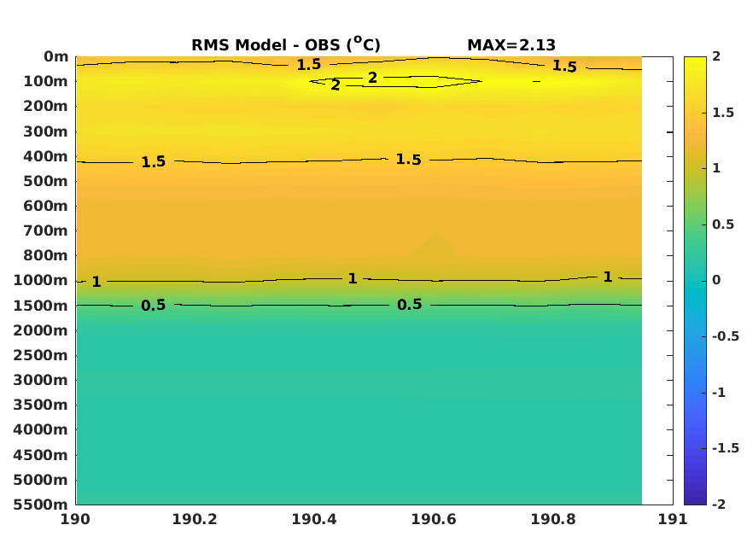This screenshot has width=747, height=560.
Task: Click contour label "1" beside the 1000m axis label
Action: (96, 282)
